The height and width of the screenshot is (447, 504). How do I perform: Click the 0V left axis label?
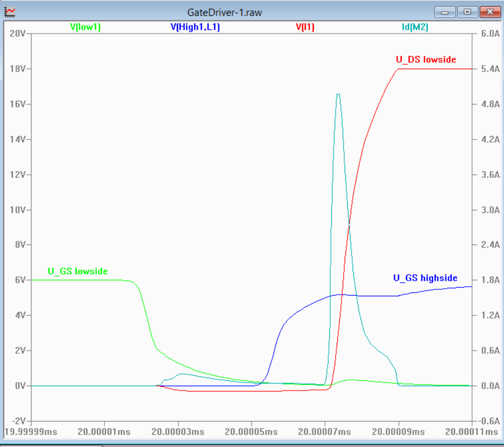(x=20, y=386)
